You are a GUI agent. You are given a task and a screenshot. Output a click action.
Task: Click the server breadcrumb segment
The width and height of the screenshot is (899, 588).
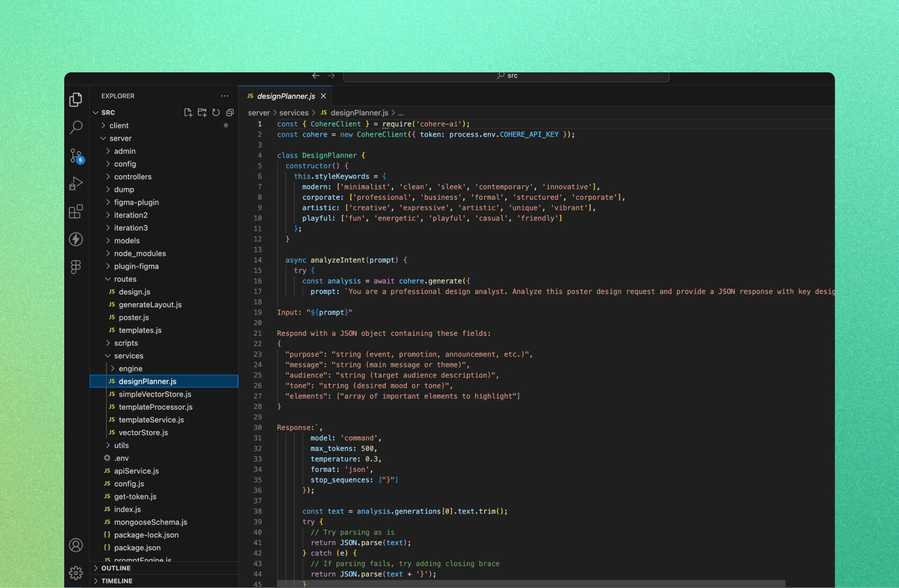[x=259, y=113]
